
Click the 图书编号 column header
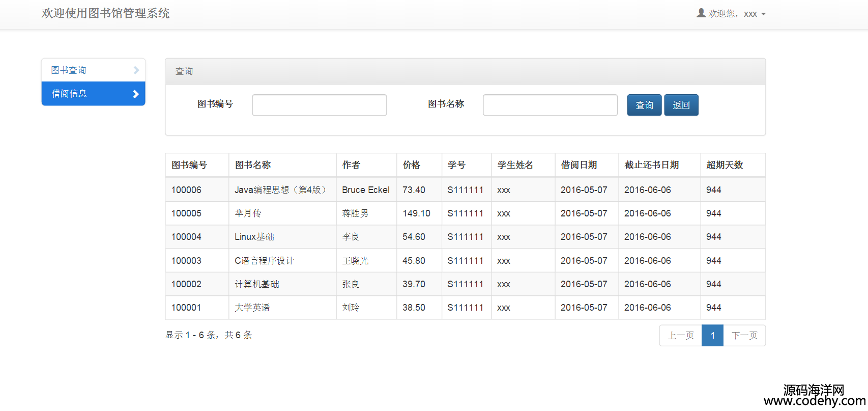coord(189,165)
